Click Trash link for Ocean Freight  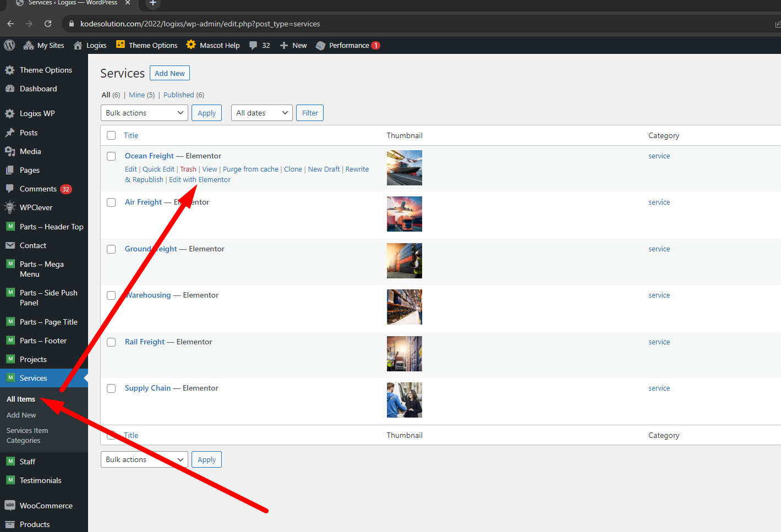pyautogui.click(x=188, y=169)
